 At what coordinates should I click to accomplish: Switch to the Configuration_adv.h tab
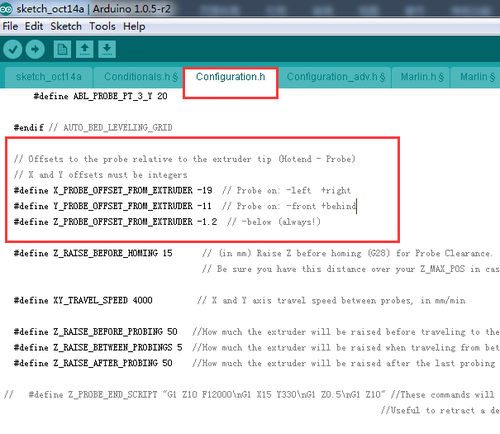point(335,77)
